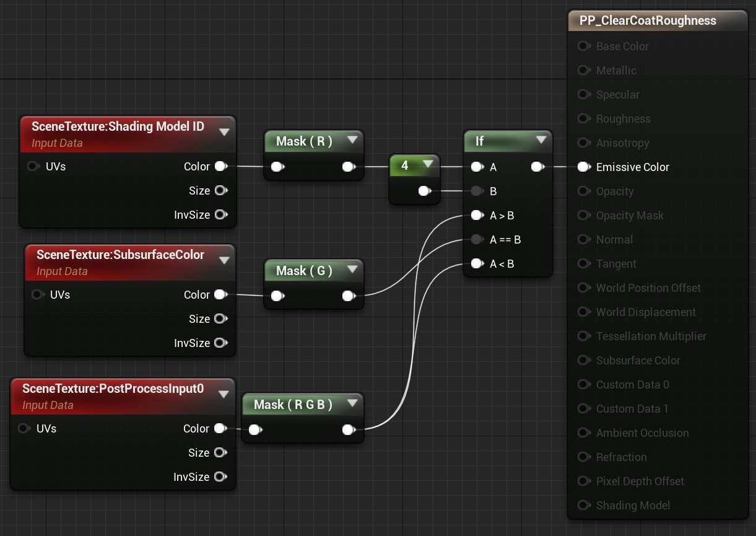Select the SceneTexture:Shading Model ID node header

(128, 134)
